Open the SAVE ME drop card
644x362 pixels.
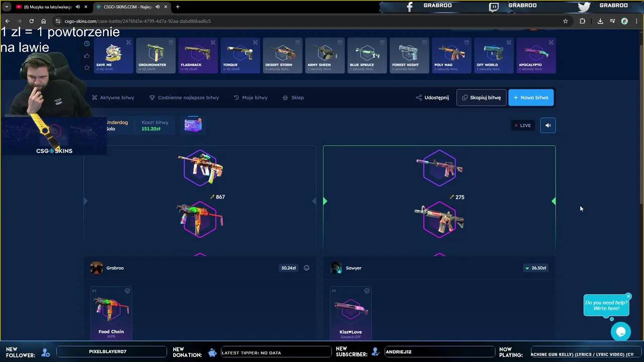click(114, 55)
